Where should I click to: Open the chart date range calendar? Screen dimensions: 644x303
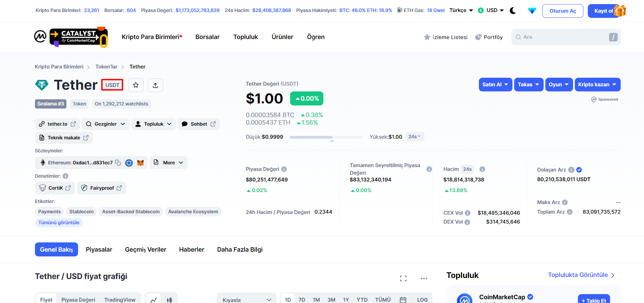pos(403,300)
